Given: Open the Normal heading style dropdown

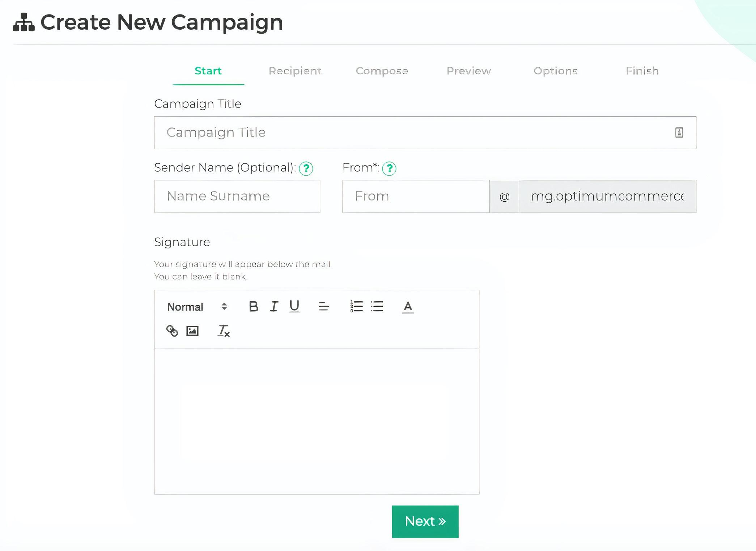Looking at the screenshot, I should tap(197, 307).
